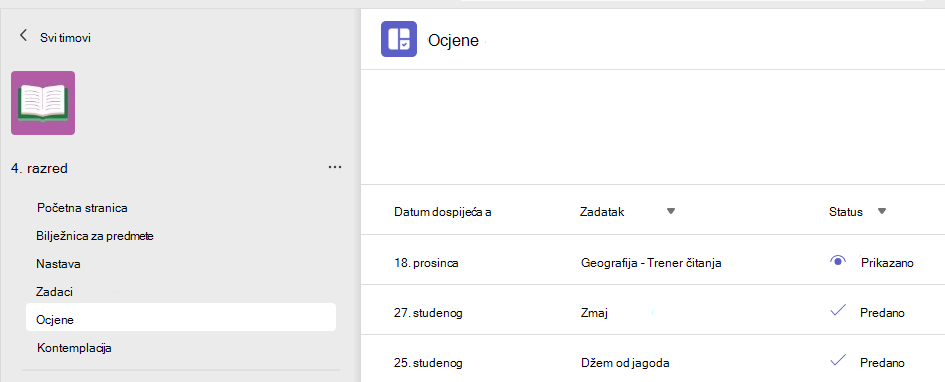Click the Prikazano eye icon

[838, 261]
